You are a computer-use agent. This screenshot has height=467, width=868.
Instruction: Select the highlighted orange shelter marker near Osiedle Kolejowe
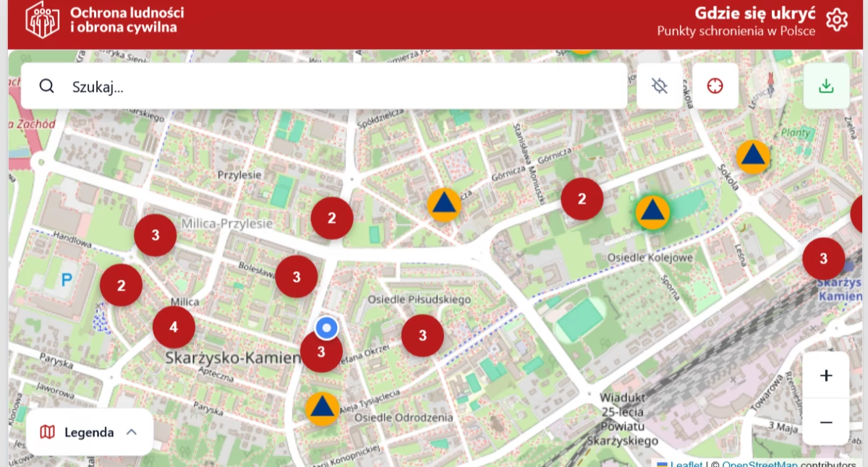click(x=653, y=212)
